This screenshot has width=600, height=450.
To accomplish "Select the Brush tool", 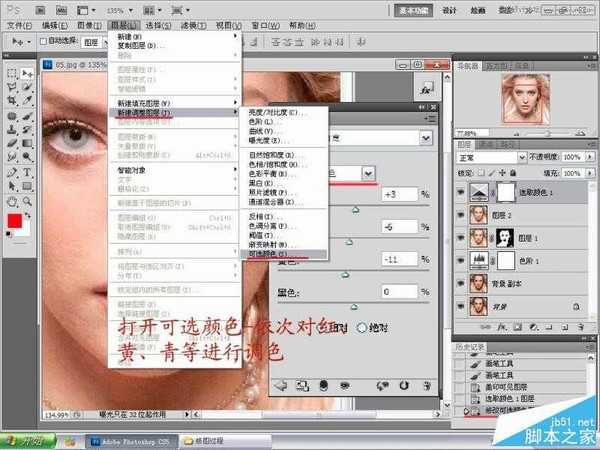I will pyautogui.click(x=27, y=116).
